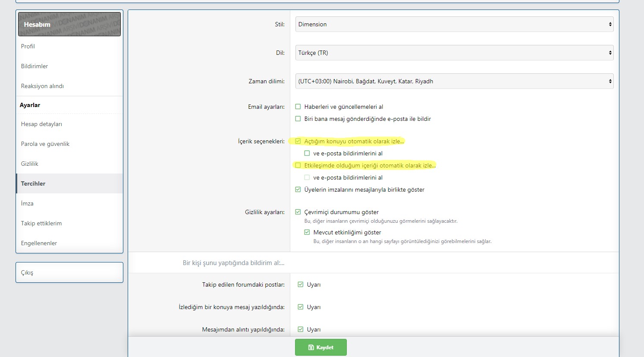This screenshot has width=644, height=357.
Task: Go to 'Hesap detayları' settings
Action: tap(69, 124)
